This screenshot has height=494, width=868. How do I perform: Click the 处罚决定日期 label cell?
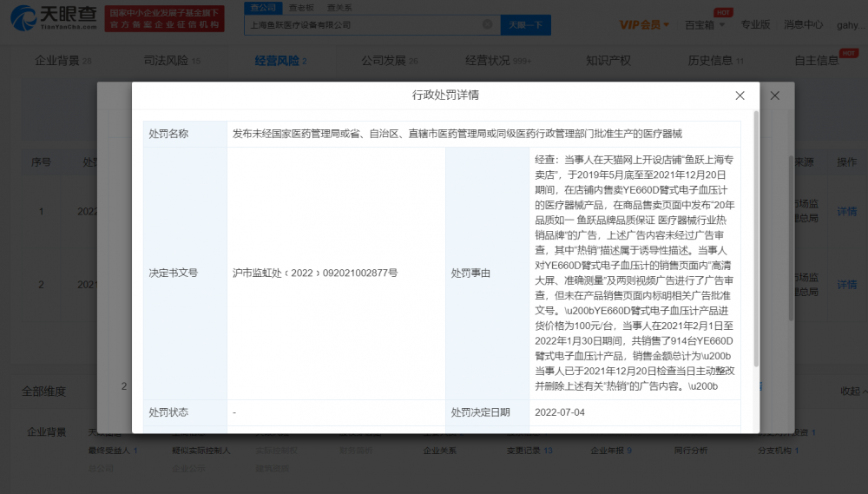coord(487,412)
